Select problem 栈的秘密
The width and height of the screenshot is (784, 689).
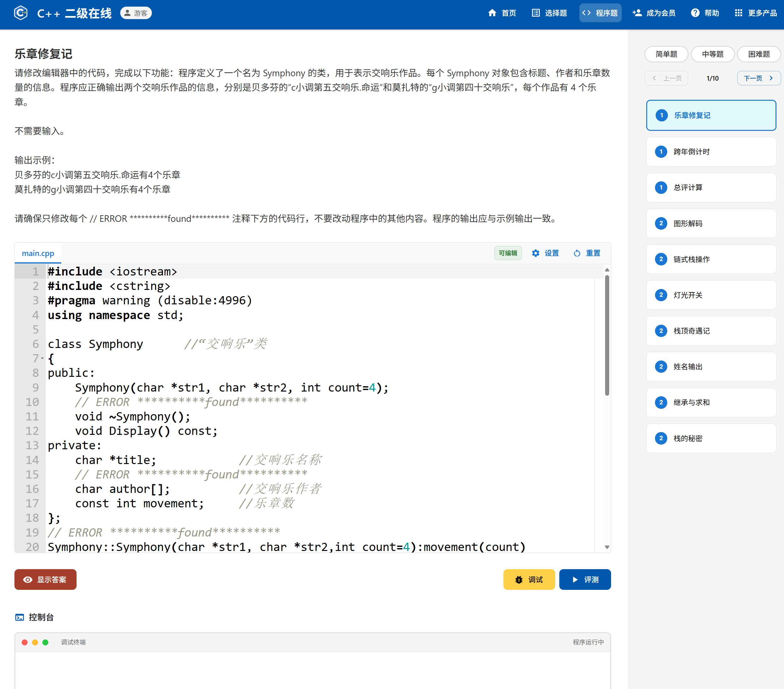[711, 438]
